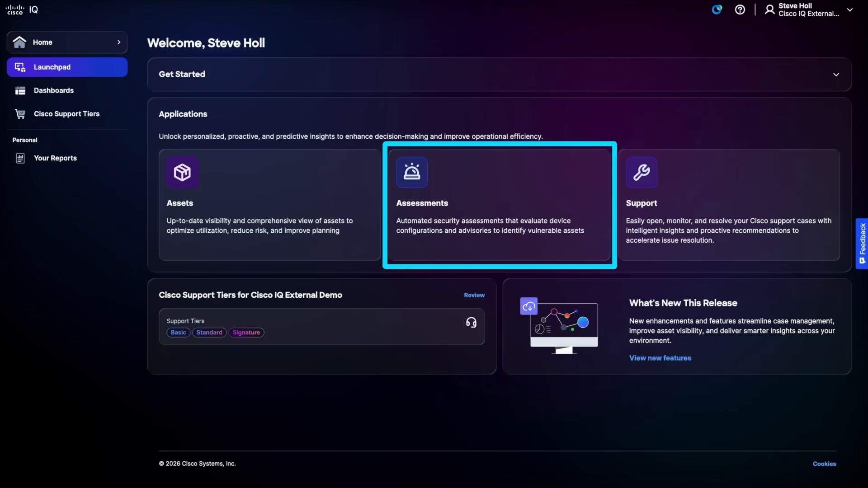
Task: Open the Support application card
Action: (x=729, y=205)
